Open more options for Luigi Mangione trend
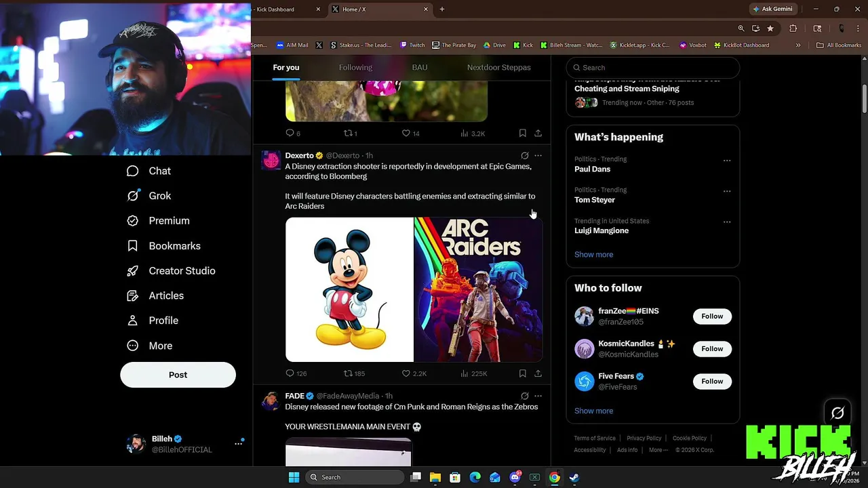This screenshot has width=868, height=488. pos(727,222)
